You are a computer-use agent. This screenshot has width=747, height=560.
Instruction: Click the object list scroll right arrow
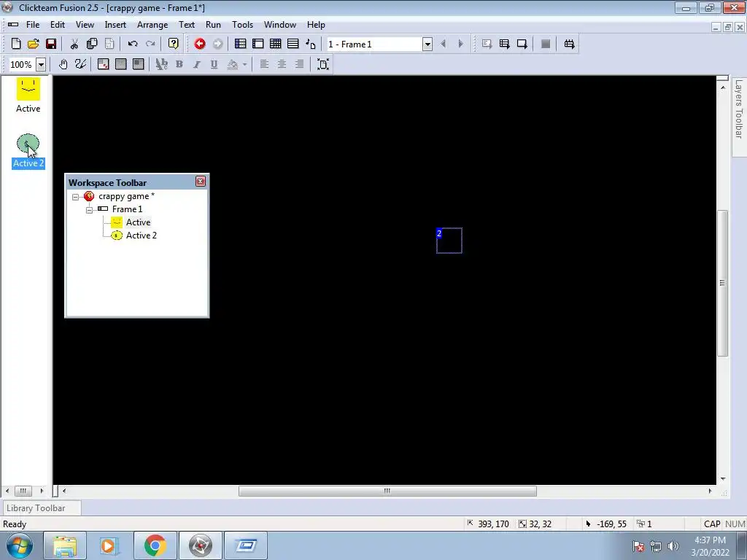point(42,491)
